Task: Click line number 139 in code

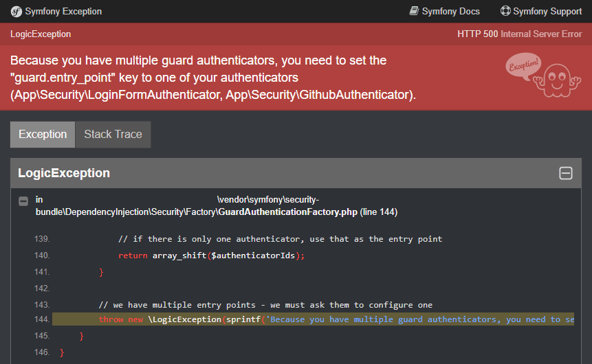Action: [41, 239]
